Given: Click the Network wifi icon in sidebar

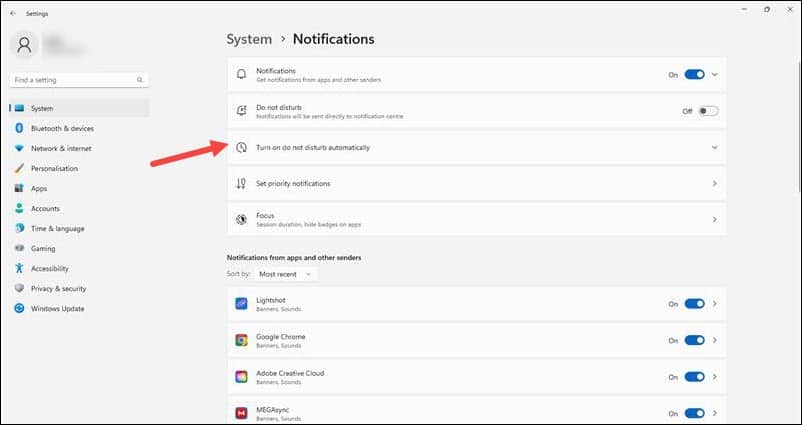Looking at the screenshot, I should point(19,148).
